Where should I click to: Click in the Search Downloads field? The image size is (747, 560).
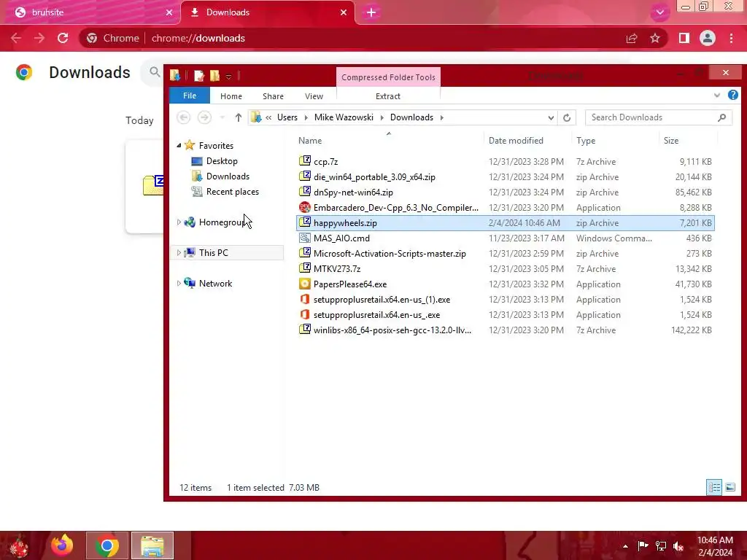tap(659, 117)
